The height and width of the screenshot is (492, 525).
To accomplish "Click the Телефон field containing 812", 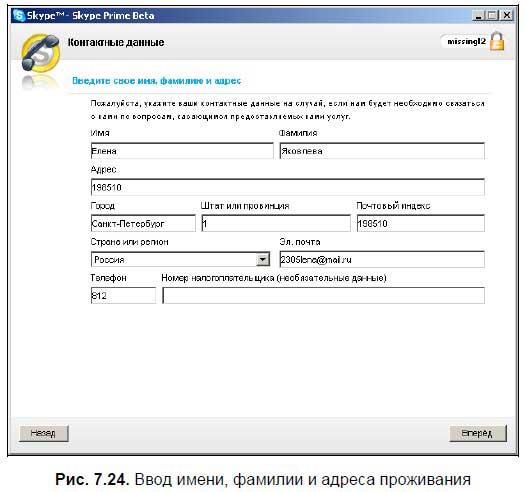I will [123, 296].
